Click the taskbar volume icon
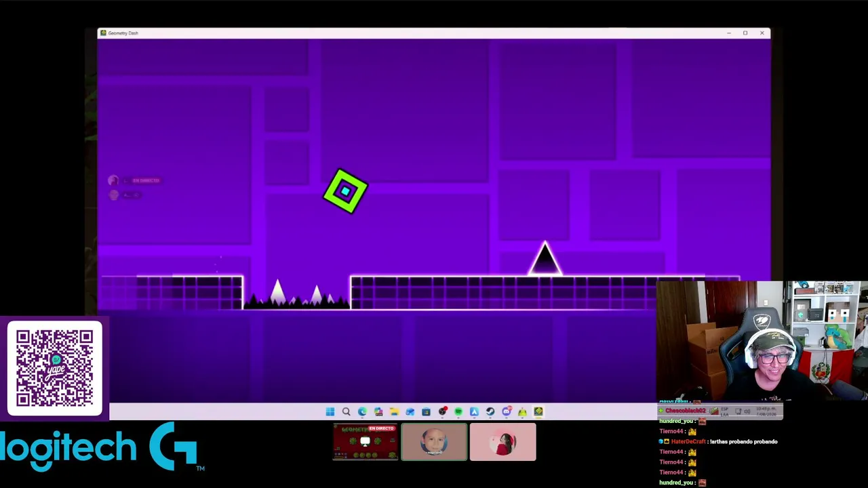868x488 pixels. (747, 411)
